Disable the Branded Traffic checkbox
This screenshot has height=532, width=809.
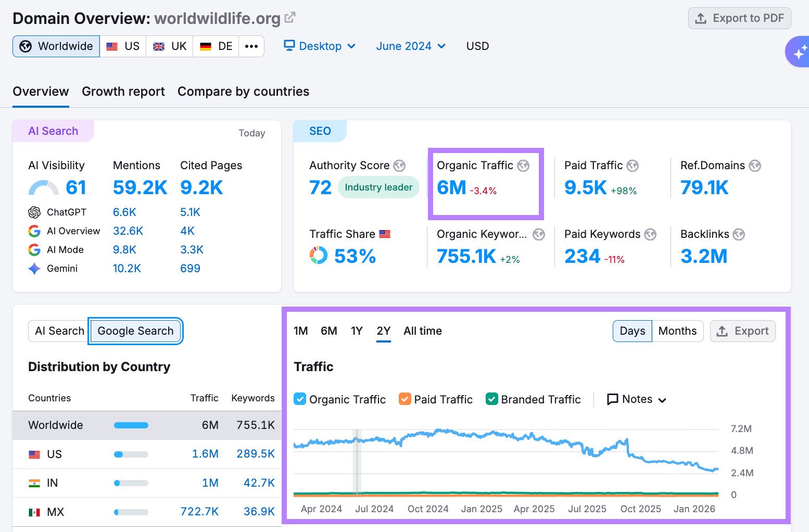point(491,399)
